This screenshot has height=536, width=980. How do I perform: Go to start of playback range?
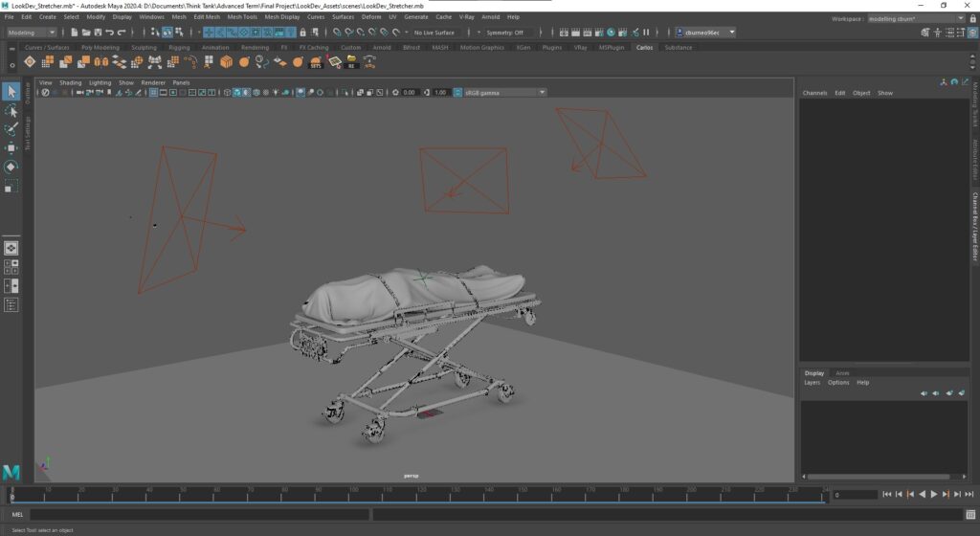point(887,494)
